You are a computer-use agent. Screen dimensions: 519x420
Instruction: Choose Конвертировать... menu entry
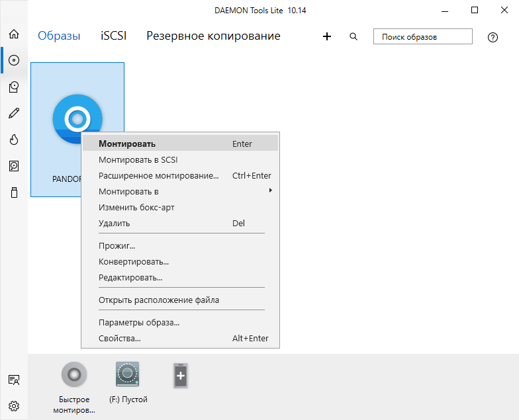point(180,262)
